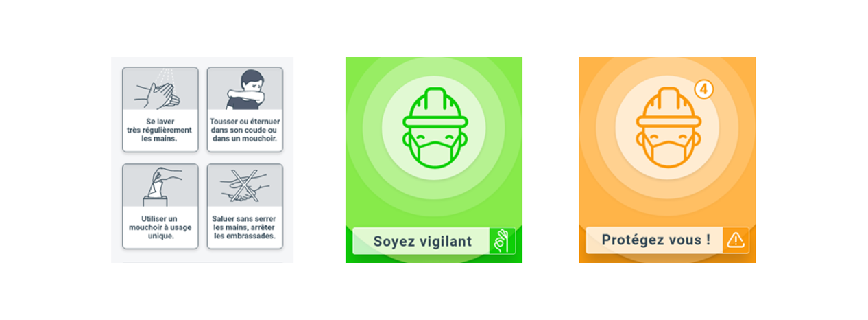Viewport: 868px width, 320px height.
Task: Click the cough into elbow illustration
Action: click(245, 89)
